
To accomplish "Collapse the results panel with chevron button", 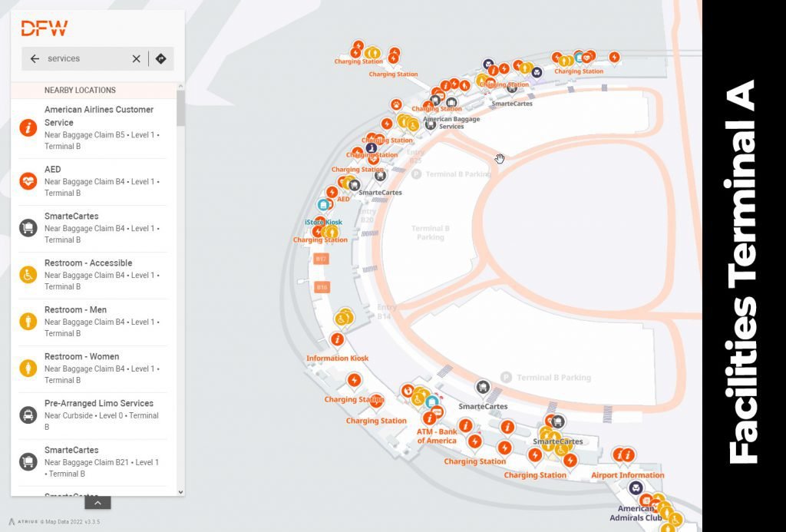I will tap(97, 503).
